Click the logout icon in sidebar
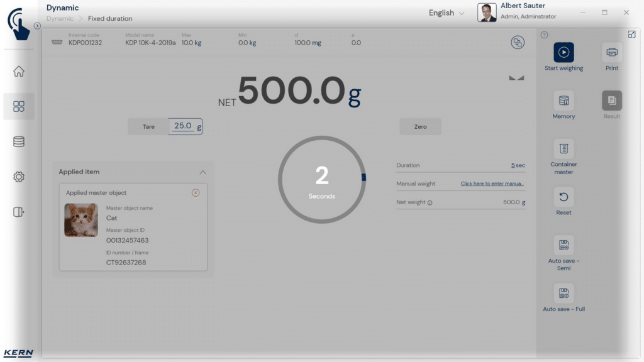Viewport: 644px width, 362px height. tap(19, 212)
